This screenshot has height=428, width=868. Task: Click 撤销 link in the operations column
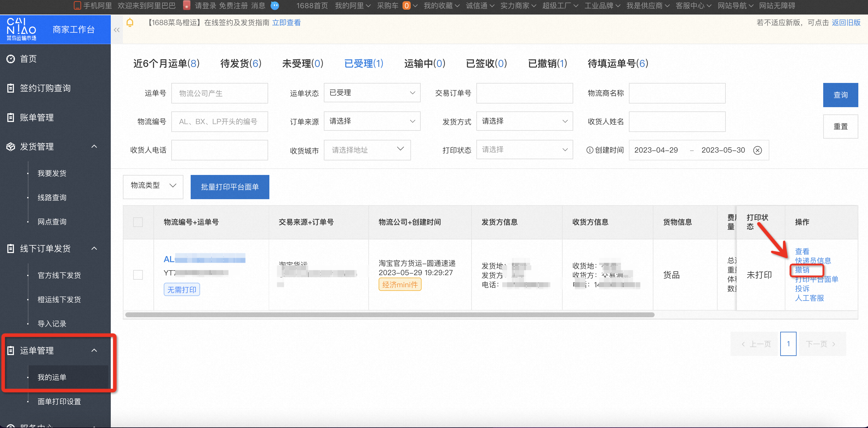802,270
